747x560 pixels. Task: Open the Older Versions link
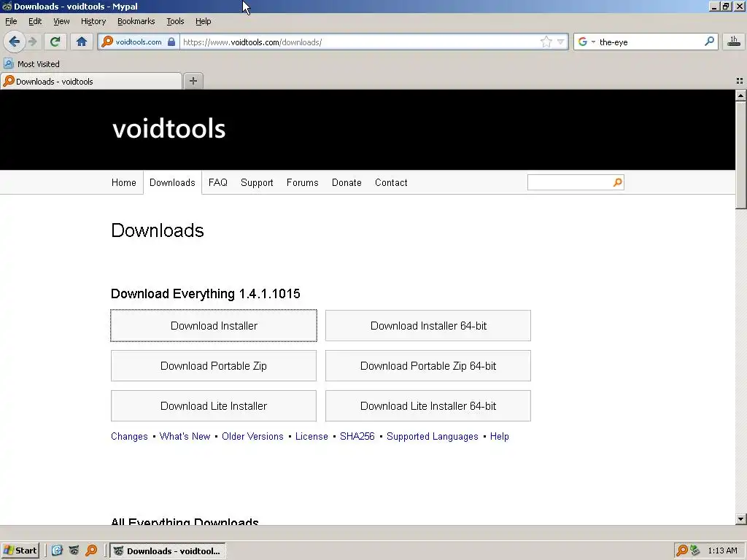(252, 437)
